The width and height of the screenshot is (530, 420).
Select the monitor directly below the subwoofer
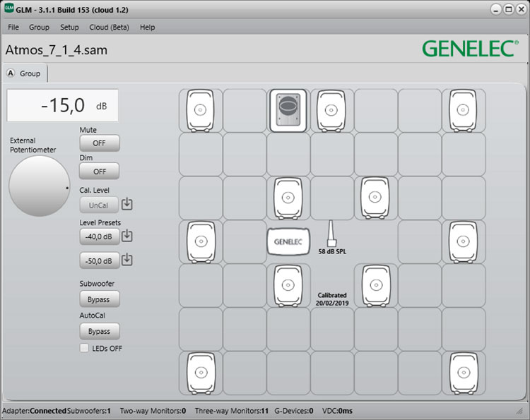pyautogui.click(x=288, y=198)
